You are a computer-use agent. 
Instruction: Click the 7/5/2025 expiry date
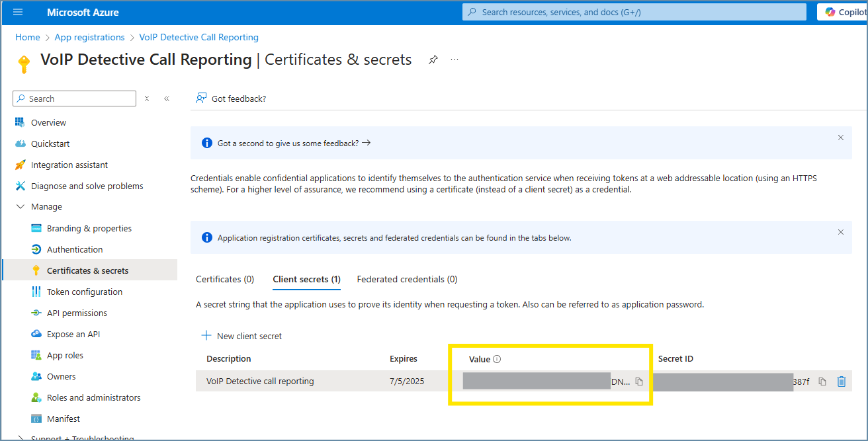tap(407, 381)
